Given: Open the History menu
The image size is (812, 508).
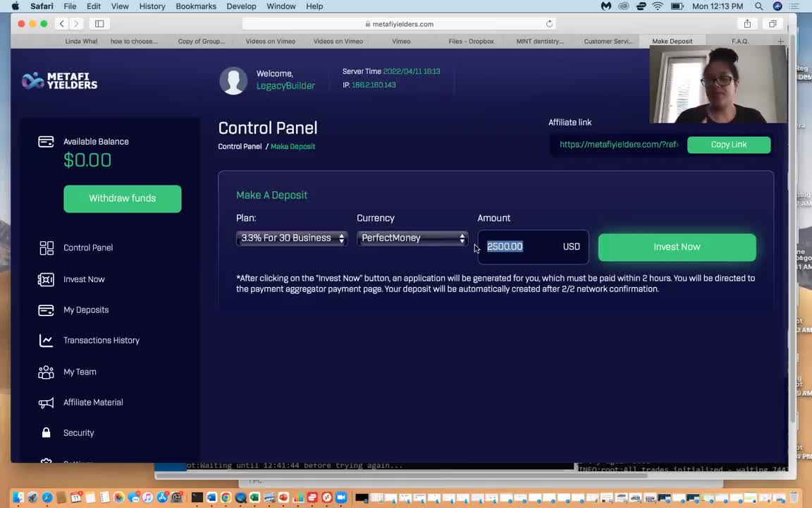Looking at the screenshot, I should 152,6.
